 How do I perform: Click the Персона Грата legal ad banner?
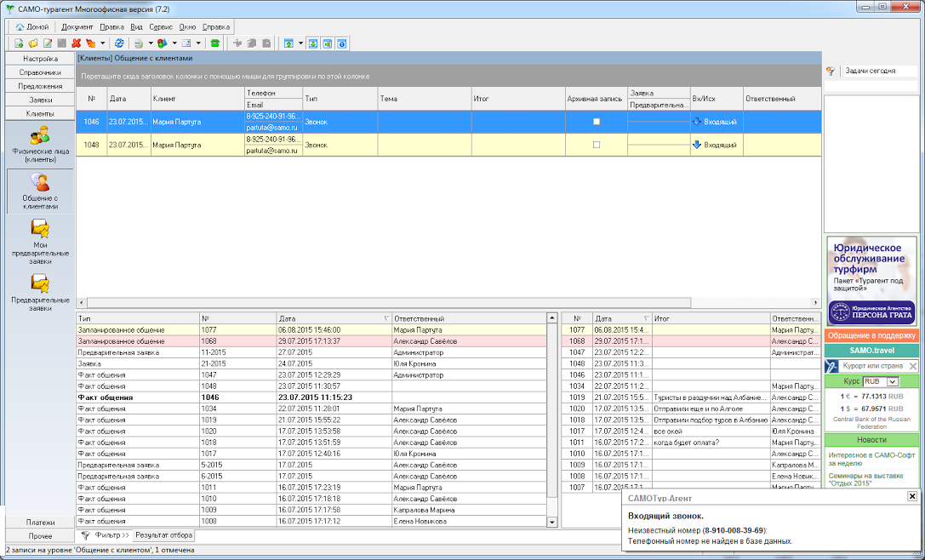(x=871, y=280)
